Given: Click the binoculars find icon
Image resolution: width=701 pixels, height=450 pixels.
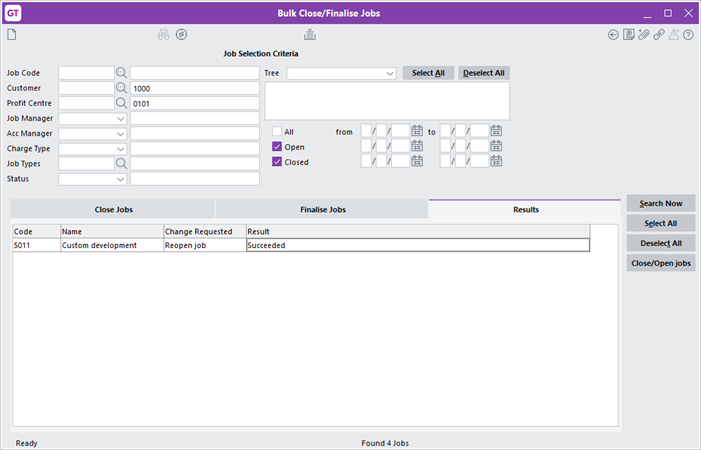Looking at the screenshot, I should 163,35.
